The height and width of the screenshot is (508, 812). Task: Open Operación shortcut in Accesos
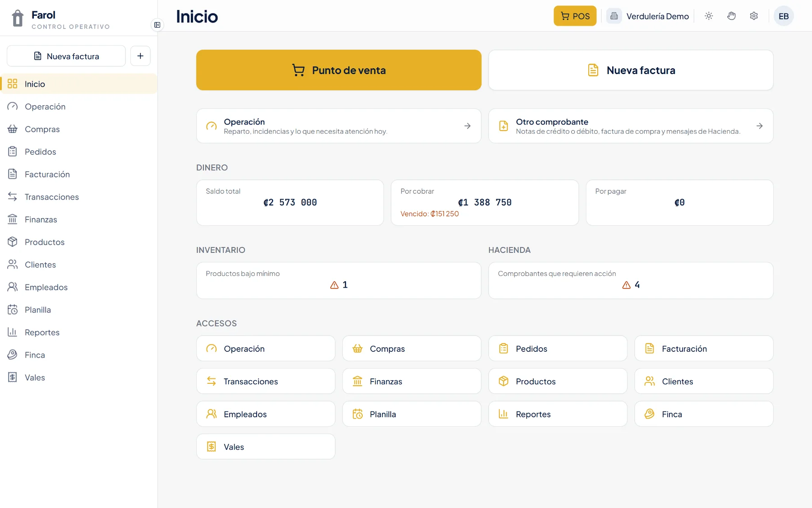[x=266, y=349]
